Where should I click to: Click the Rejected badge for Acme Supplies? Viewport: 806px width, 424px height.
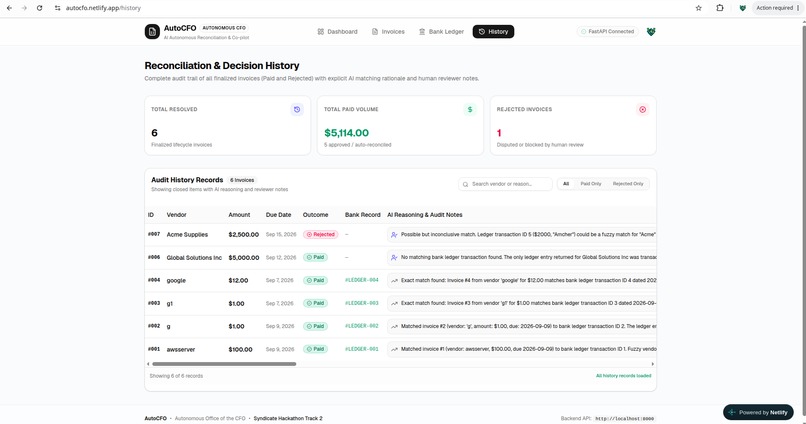(x=320, y=234)
